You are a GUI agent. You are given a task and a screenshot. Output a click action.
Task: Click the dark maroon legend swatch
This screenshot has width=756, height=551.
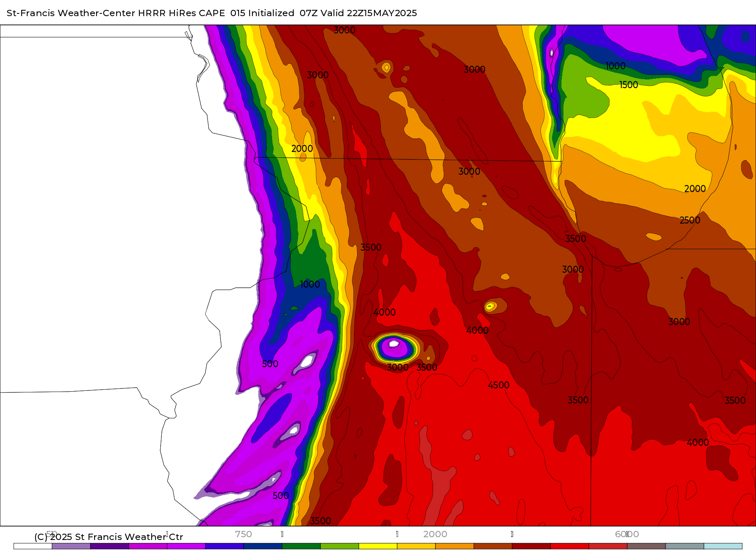(531, 546)
